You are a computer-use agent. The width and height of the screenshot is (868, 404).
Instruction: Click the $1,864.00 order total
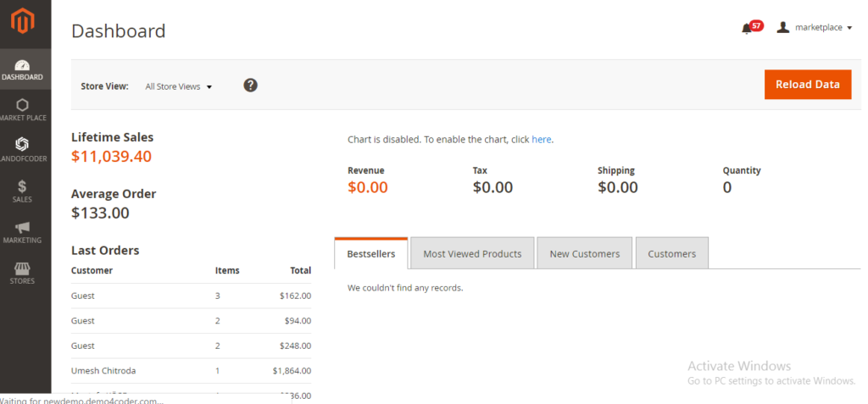coord(292,371)
